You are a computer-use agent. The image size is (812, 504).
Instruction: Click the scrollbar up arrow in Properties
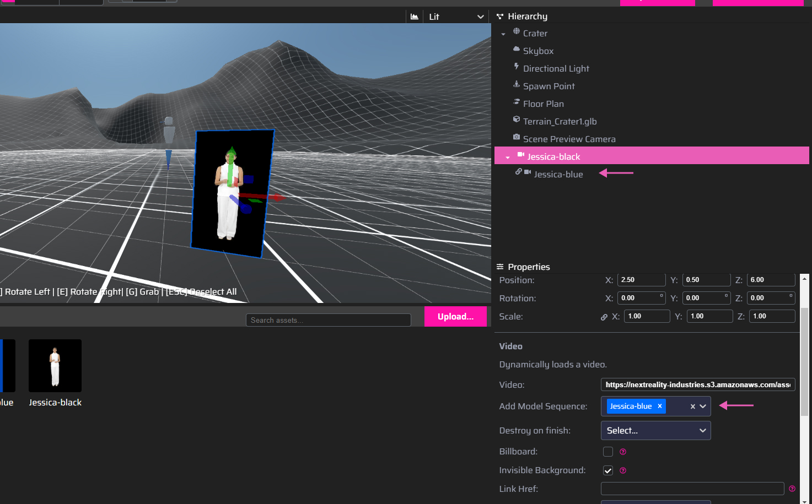coord(804,279)
